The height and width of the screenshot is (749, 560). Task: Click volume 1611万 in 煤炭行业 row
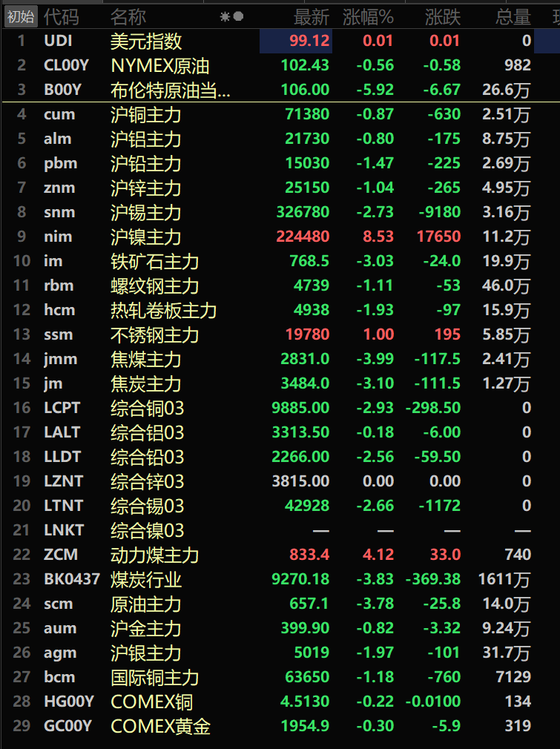(x=504, y=579)
